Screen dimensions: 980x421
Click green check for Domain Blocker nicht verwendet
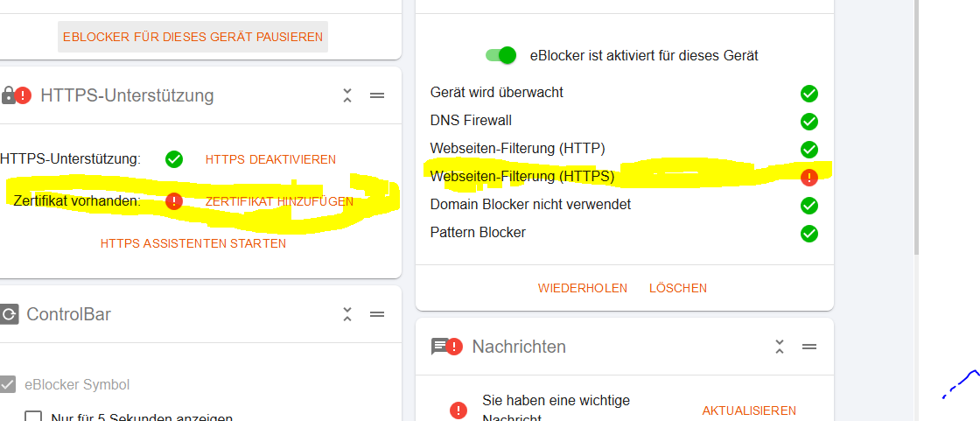tap(809, 205)
